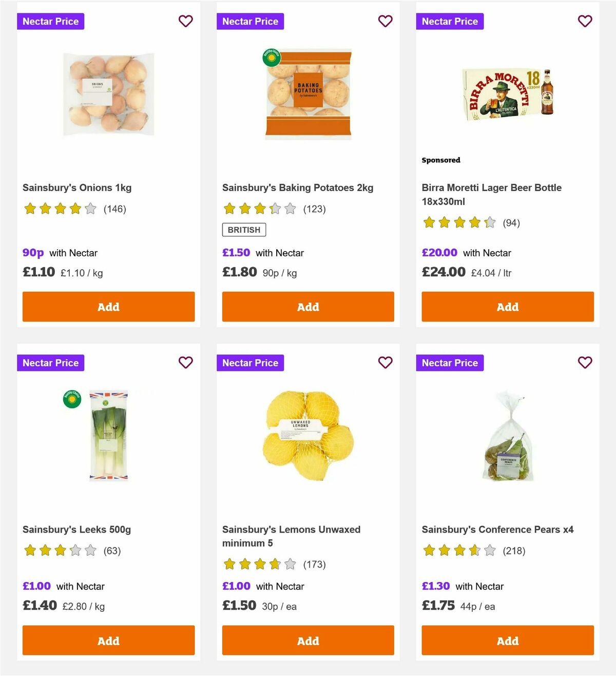Click the heart icon for Baking Potatoes

click(386, 21)
